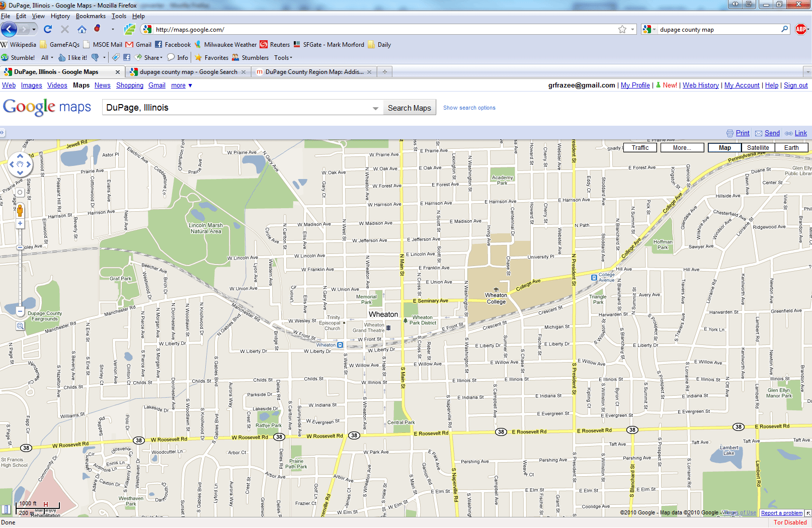Open the Home page icon

point(82,30)
